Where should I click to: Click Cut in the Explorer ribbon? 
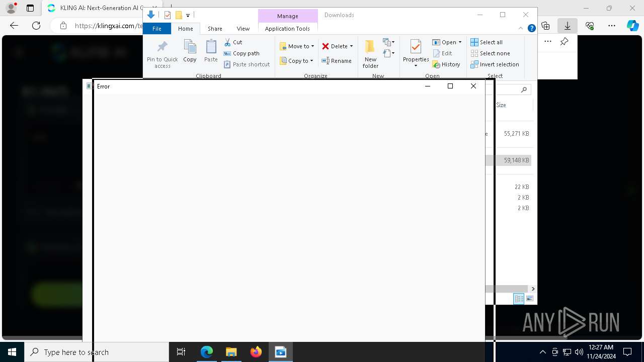click(233, 42)
